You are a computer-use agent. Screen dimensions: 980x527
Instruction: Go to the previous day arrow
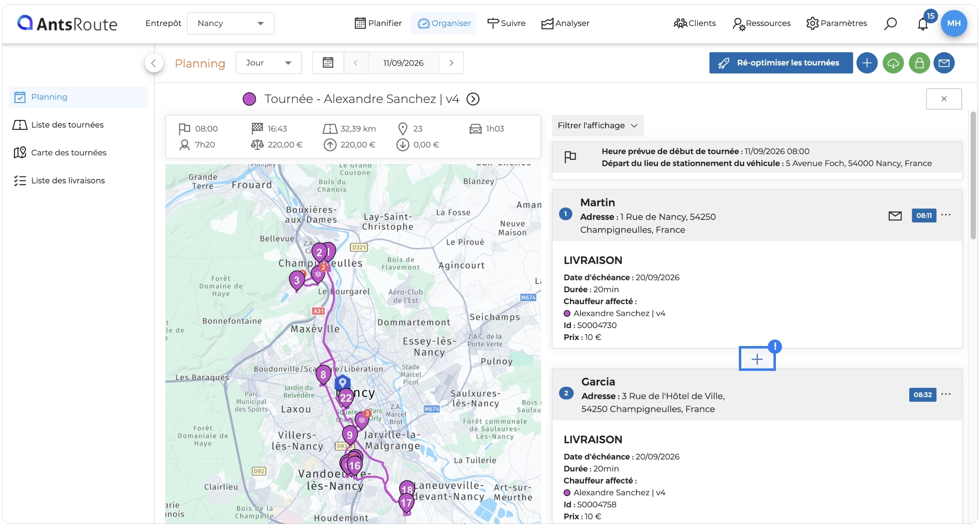click(x=356, y=63)
